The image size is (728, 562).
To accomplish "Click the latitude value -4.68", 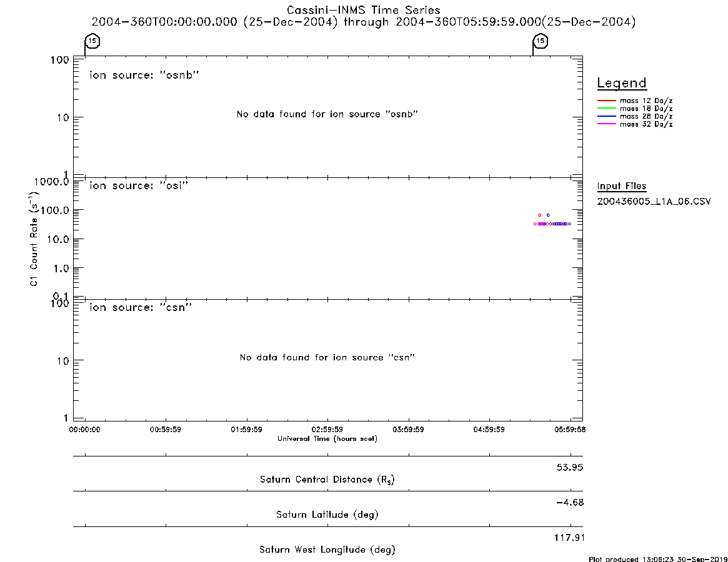I will (x=570, y=503).
